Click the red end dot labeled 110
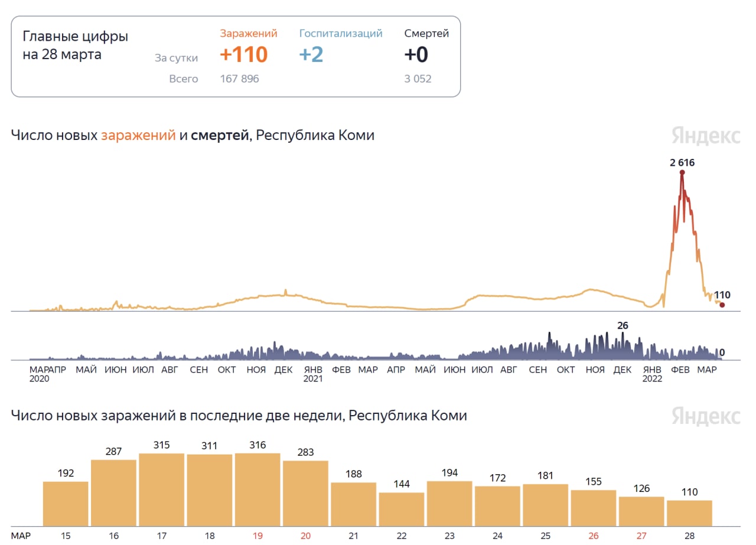Viewport: 756px width, 545px height. 722,305
